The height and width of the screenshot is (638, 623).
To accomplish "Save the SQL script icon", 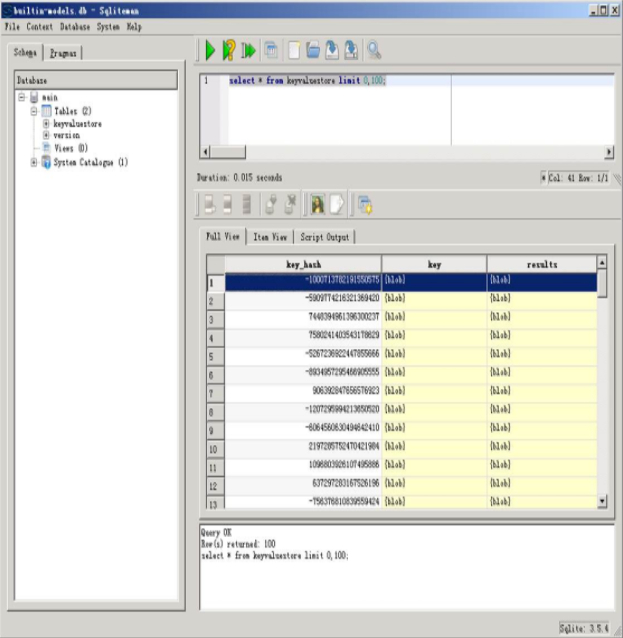I will [332, 50].
